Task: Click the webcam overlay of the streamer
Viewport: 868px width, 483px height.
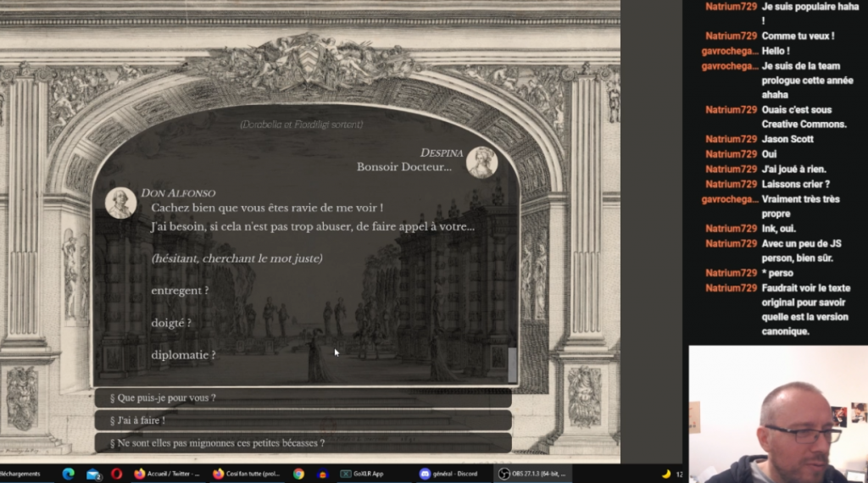Action: pyautogui.click(x=778, y=414)
